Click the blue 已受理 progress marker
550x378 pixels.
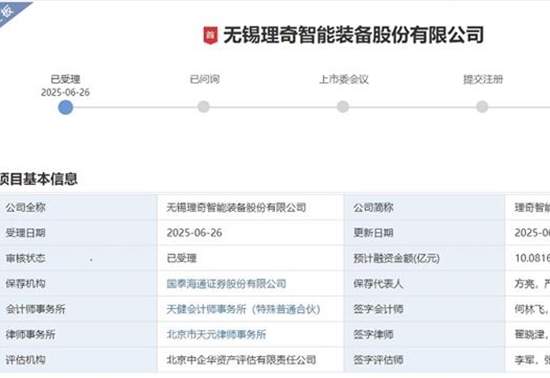point(66,107)
